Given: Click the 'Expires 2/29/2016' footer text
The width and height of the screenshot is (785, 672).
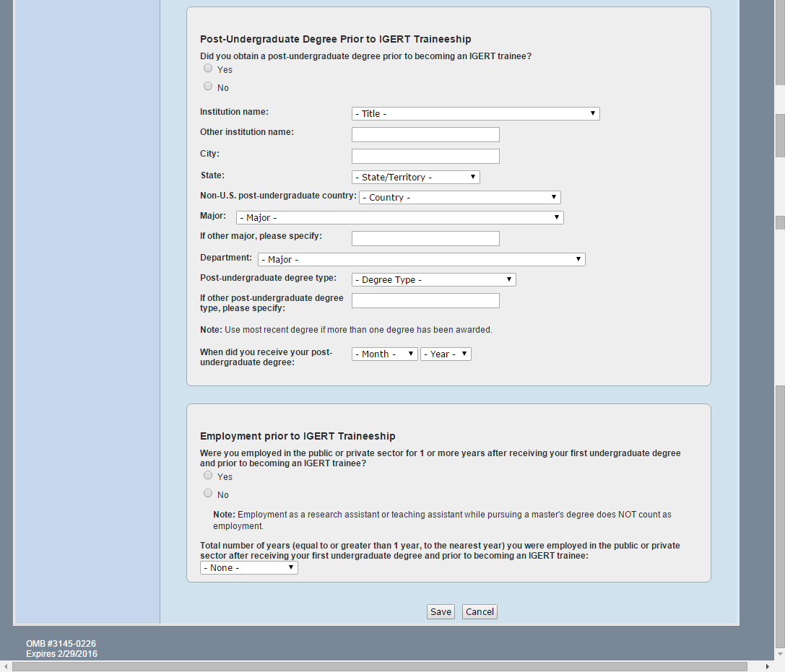Looking at the screenshot, I should pyautogui.click(x=61, y=653).
